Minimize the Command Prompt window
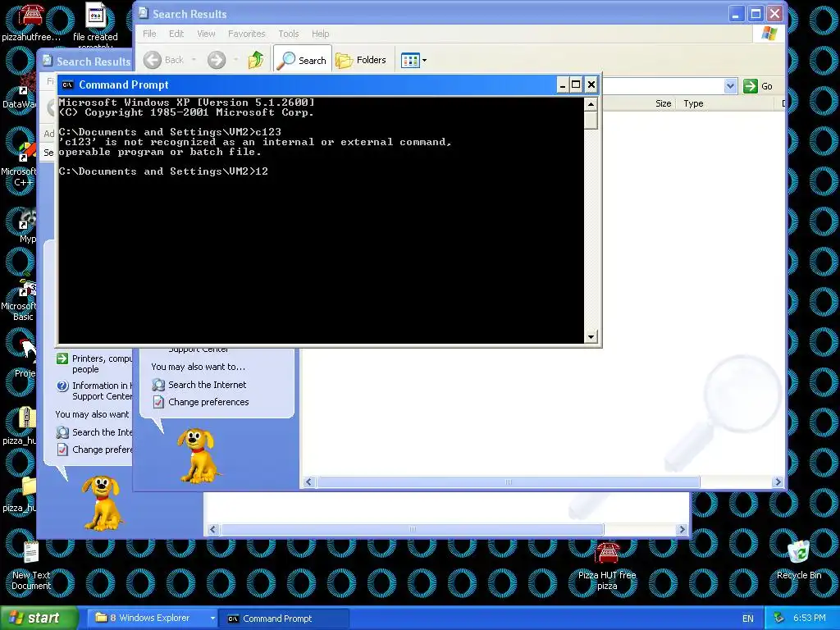 (562, 84)
